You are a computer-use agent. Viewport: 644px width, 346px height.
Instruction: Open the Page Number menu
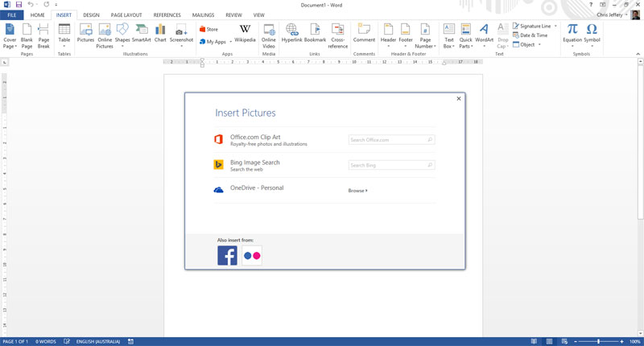pyautogui.click(x=425, y=36)
